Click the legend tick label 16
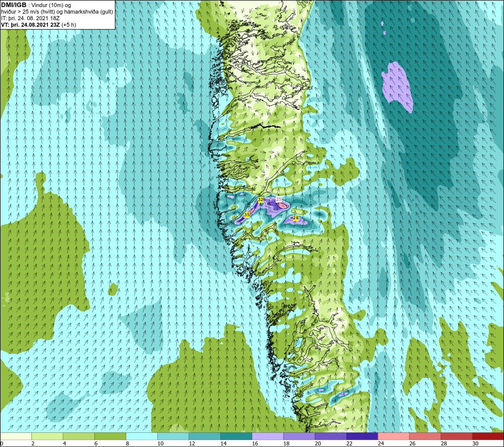The image size is (504, 447). (255, 443)
